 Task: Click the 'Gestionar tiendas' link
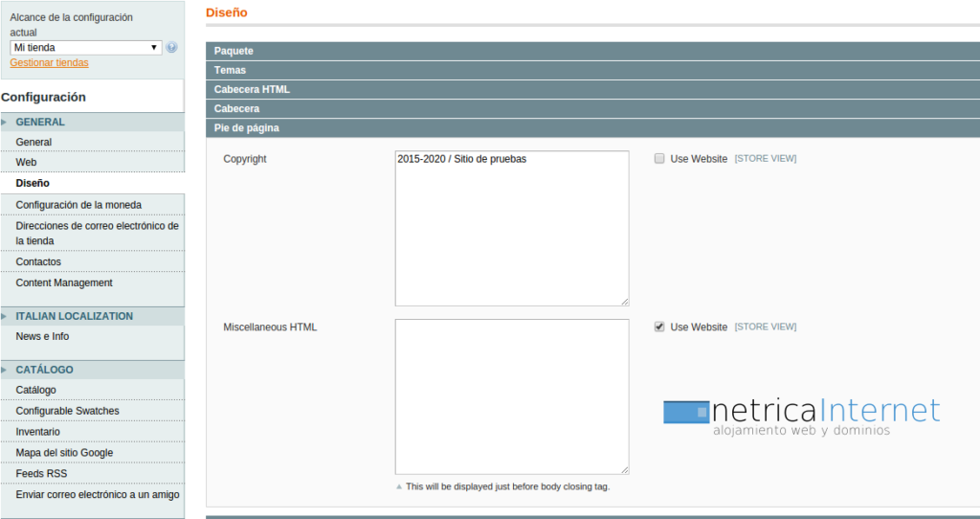pyautogui.click(x=50, y=62)
